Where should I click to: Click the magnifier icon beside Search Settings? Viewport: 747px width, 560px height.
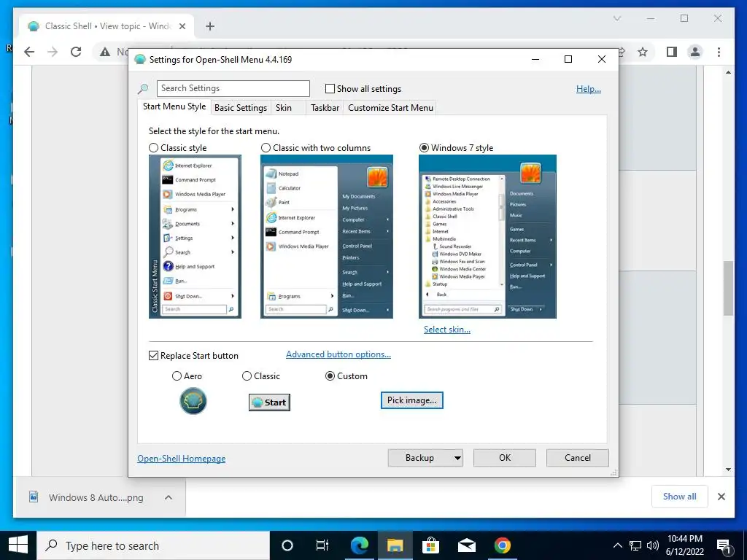[x=143, y=88]
